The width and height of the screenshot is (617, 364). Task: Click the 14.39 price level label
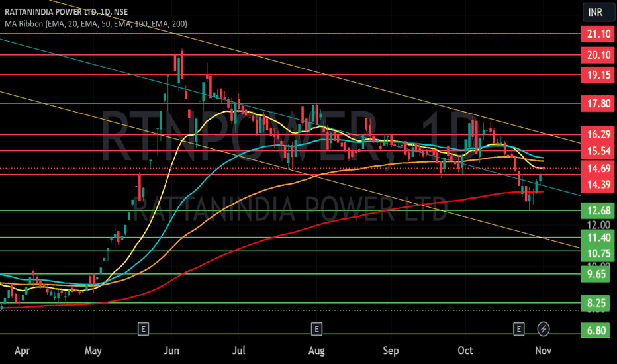(598, 184)
